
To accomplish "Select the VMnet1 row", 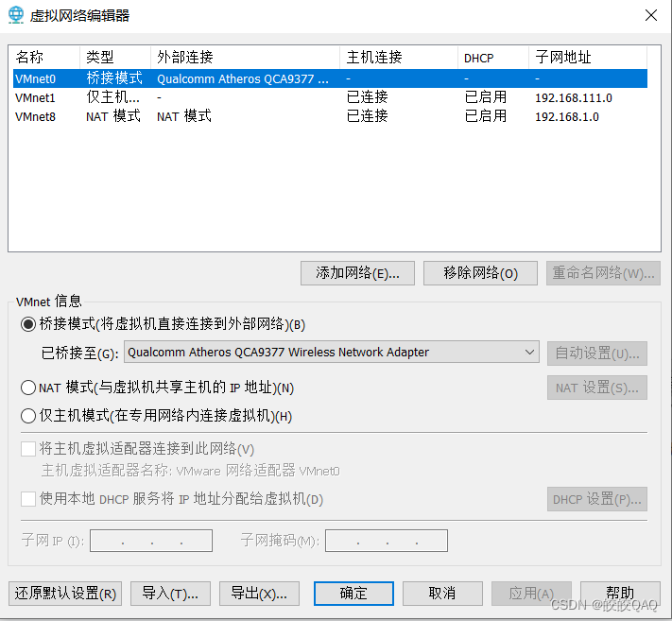I will (x=330, y=97).
